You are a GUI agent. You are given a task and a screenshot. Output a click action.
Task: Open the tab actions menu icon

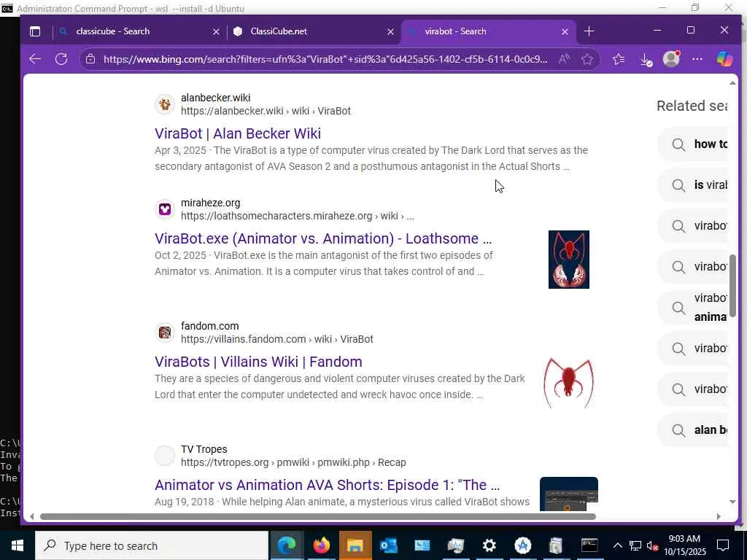[x=35, y=31]
